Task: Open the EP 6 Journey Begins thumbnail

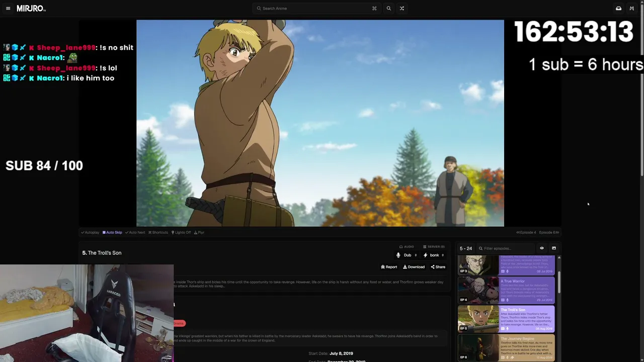Action: click(478, 347)
